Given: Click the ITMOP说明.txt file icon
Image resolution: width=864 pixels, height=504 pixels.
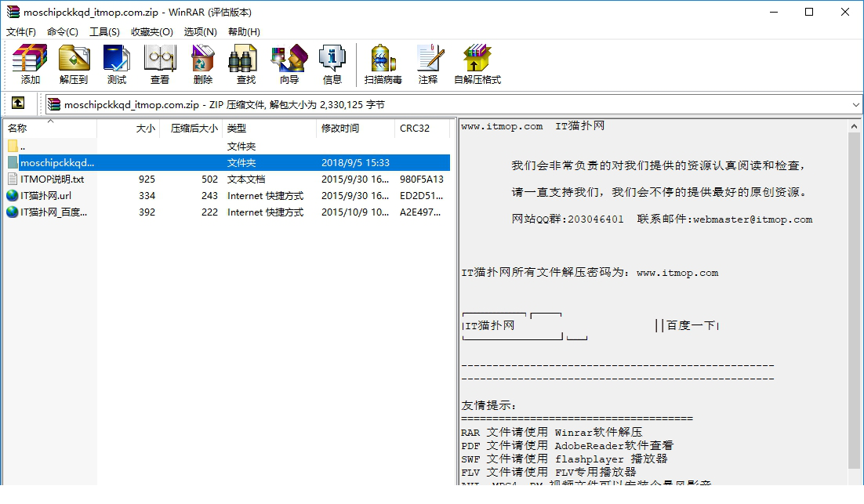Looking at the screenshot, I should 12,179.
